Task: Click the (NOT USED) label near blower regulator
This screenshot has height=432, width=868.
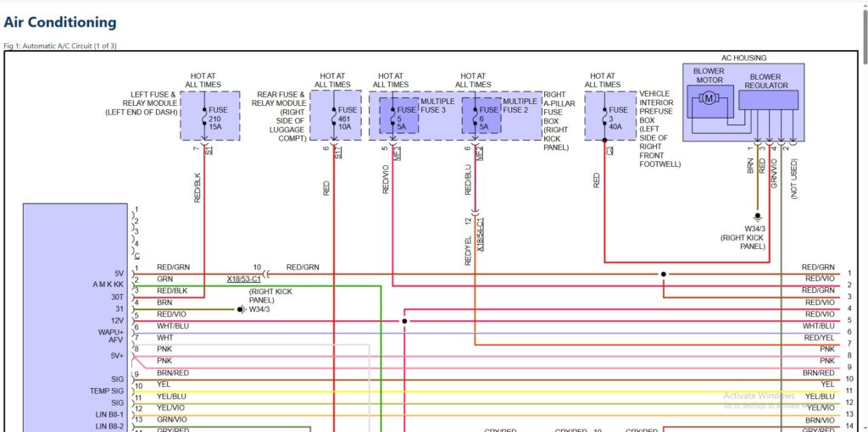Action: [794, 179]
